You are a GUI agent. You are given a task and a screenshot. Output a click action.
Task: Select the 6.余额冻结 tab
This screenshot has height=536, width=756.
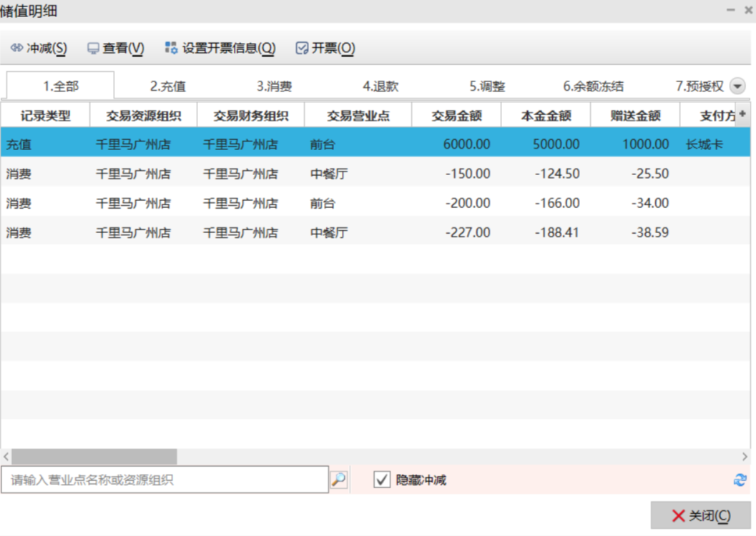pyautogui.click(x=593, y=86)
